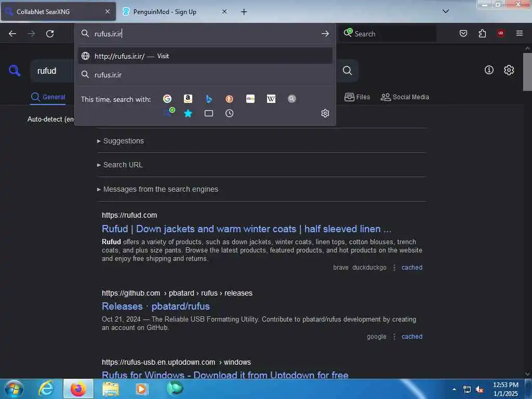
Task: Submit the SearXNG search with magnifier button
Action: click(x=347, y=70)
